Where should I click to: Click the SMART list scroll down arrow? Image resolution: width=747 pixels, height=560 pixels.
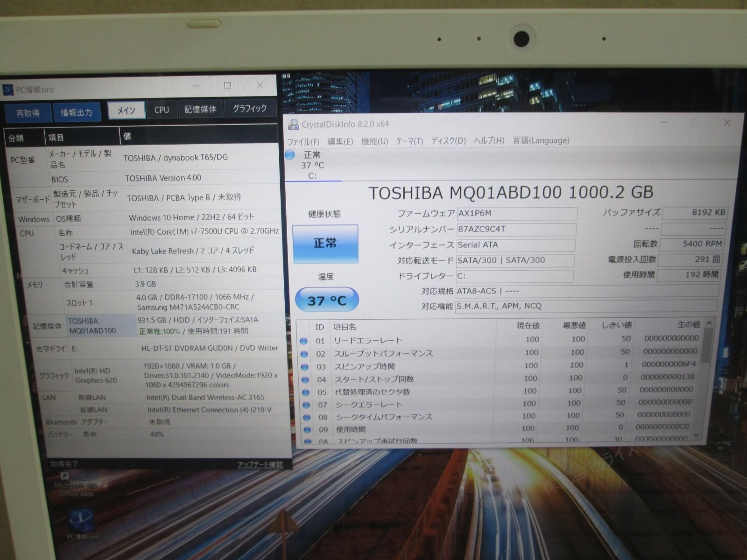pos(697,435)
